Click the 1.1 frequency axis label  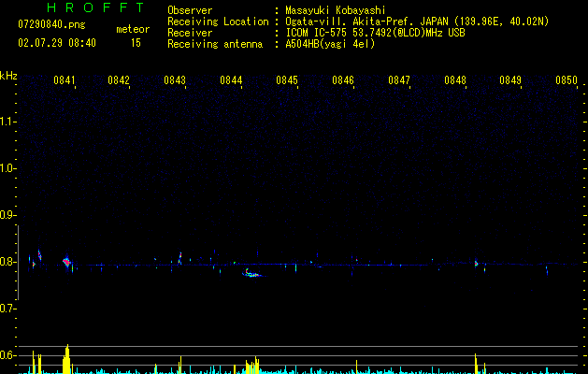7,122
